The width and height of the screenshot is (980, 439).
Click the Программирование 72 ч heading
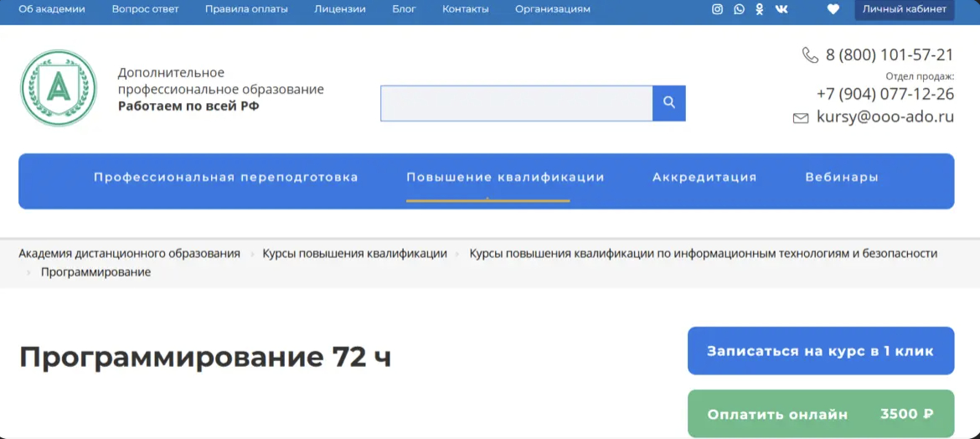(205, 357)
